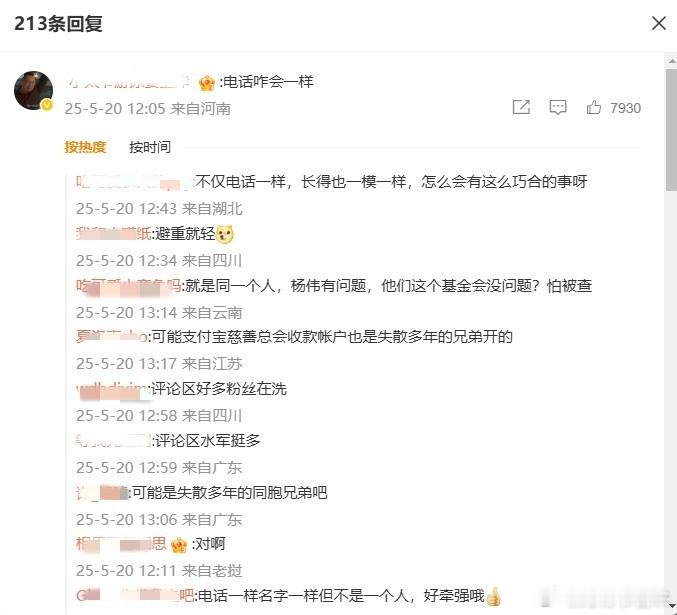The width and height of the screenshot is (677, 615).
Task: Click the yellow verified badge on avatar
Action: tap(47, 105)
